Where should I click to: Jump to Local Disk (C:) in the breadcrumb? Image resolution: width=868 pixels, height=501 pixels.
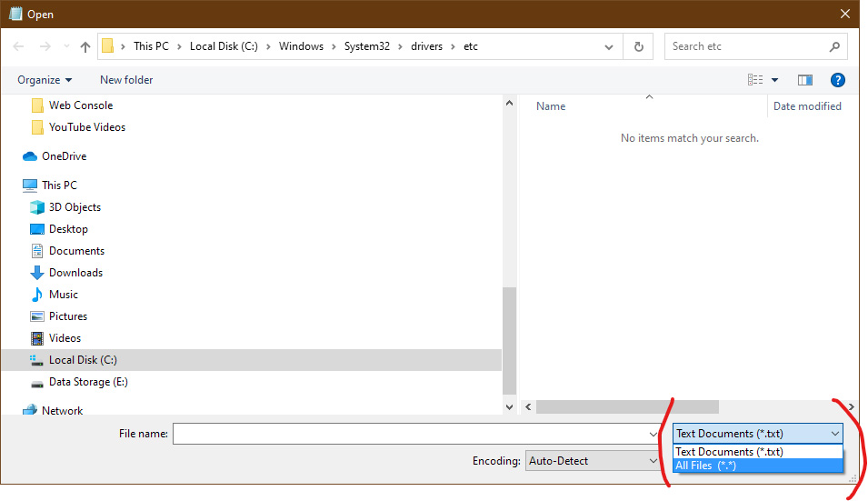click(x=224, y=46)
